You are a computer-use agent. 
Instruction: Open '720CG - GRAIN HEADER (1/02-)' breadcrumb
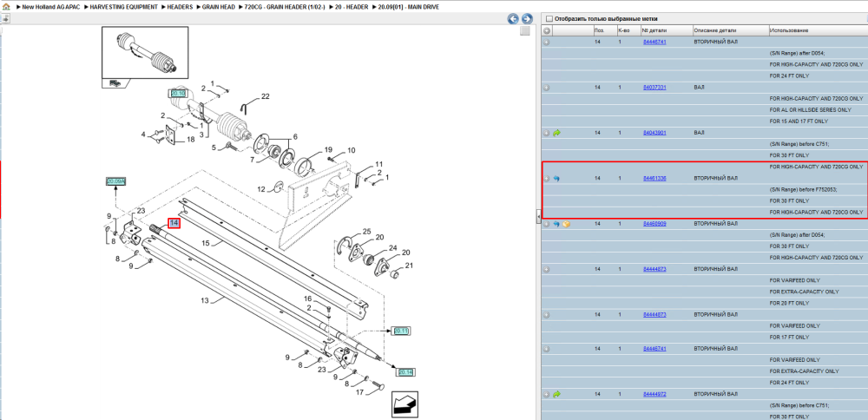click(x=285, y=7)
